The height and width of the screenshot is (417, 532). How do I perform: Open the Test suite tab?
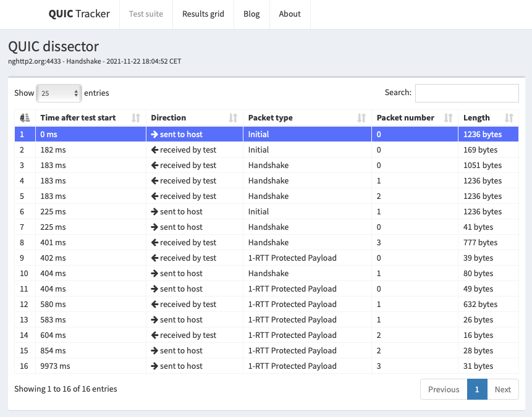pyautogui.click(x=146, y=14)
